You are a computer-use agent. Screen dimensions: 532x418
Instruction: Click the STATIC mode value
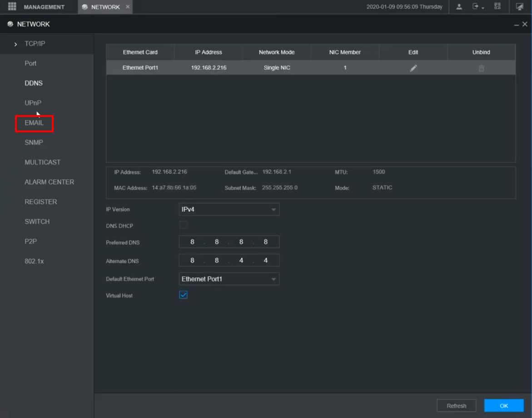coord(382,187)
